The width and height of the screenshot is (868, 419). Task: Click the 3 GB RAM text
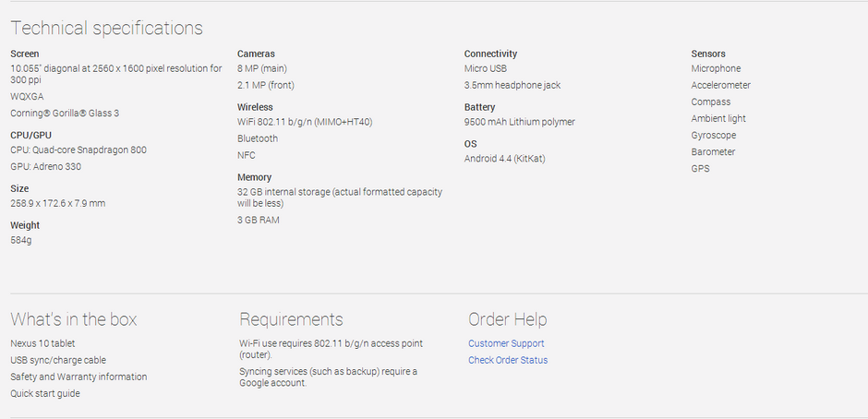pyautogui.click(x=259, y=220)
